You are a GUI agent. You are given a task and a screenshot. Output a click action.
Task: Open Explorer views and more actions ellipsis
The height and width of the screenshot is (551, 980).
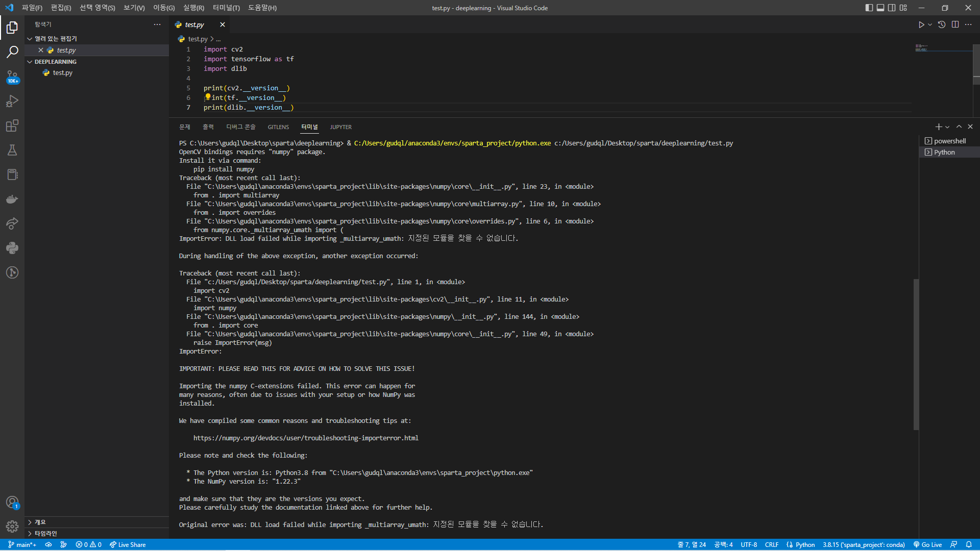coord(157,24)
